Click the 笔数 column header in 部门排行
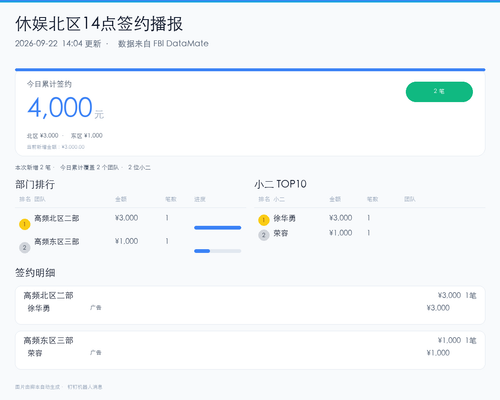The width and height of the screenshot is (500, 400). tap(171, 199)
